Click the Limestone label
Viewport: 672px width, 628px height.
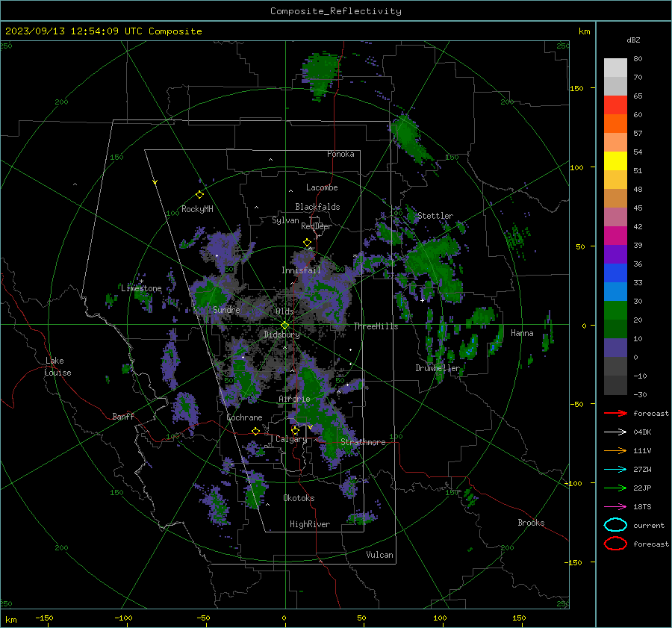click(x=141, y=288)
